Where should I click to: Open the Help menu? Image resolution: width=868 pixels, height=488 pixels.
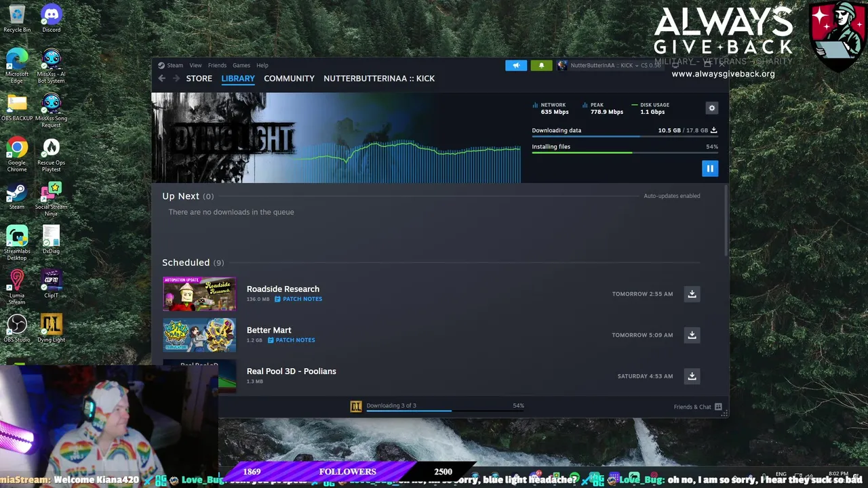tap(262, 65)
